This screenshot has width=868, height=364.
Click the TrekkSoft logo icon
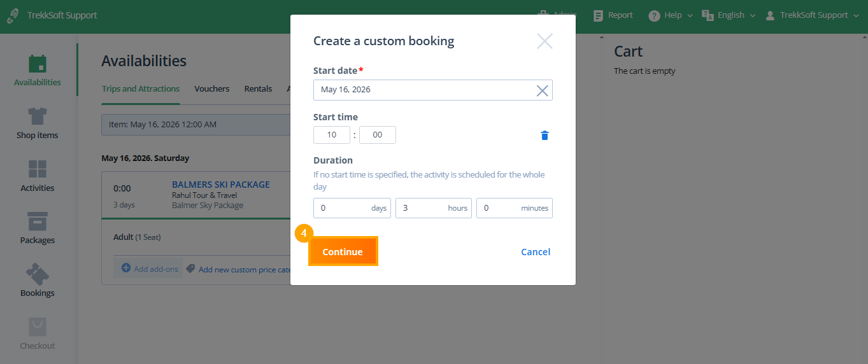(13, 16)
